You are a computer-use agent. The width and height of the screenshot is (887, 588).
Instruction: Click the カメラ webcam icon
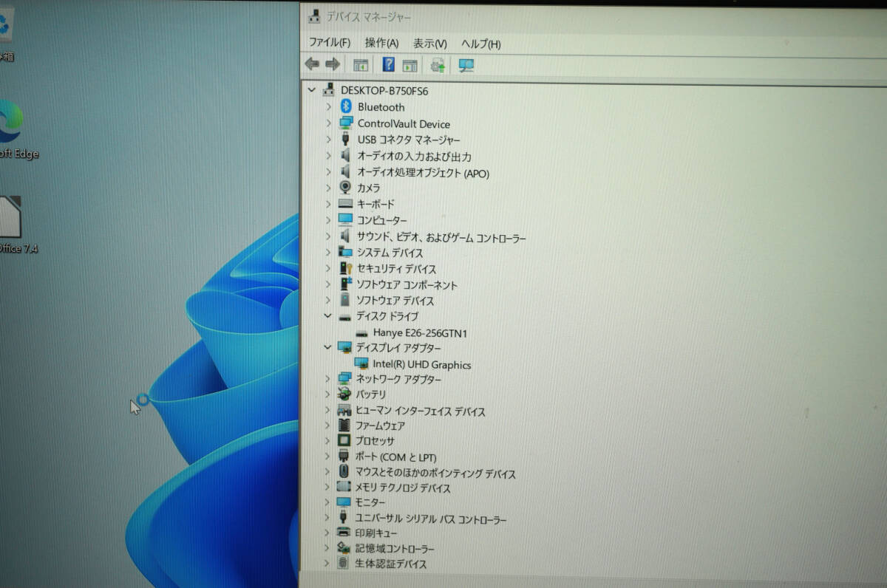(x=345, y=188)
